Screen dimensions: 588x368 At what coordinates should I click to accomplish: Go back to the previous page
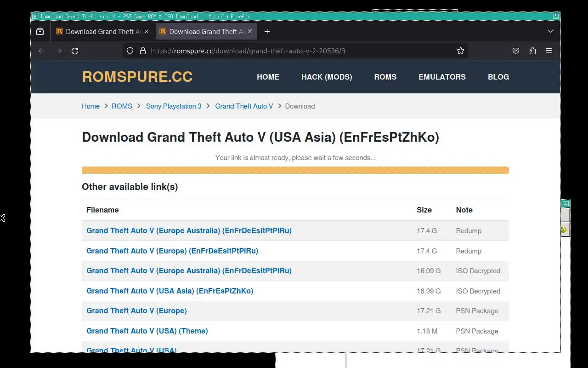coord(42,51)
